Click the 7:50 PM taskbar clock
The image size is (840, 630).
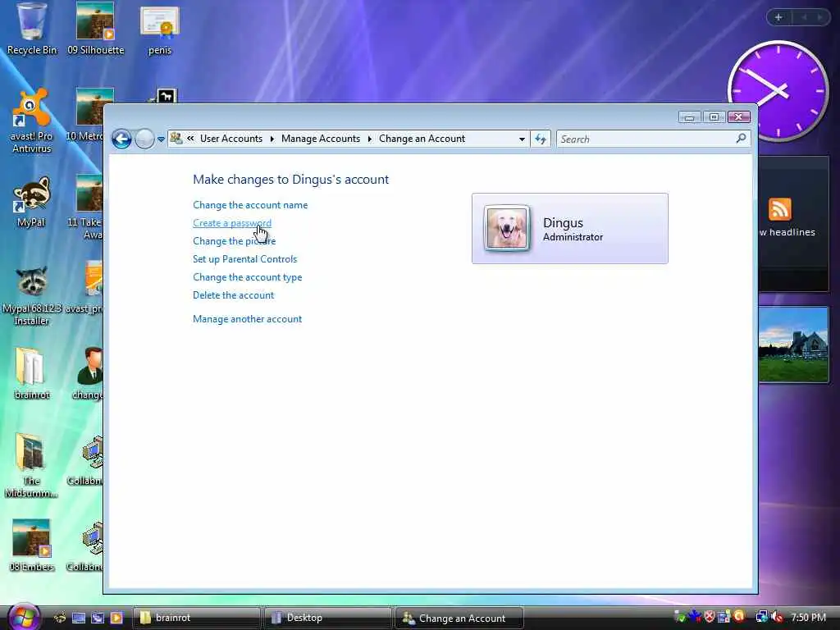pyautogui.click(x=808, y=618)
